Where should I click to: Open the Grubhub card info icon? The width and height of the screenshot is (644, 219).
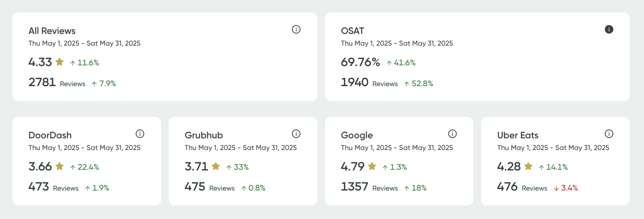(296, 134)
